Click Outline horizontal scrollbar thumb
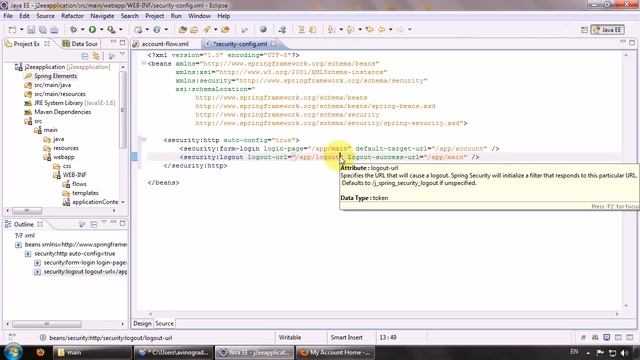Image resolution: width=640 pixels, height=360 pixels. (x=47, y=324)
